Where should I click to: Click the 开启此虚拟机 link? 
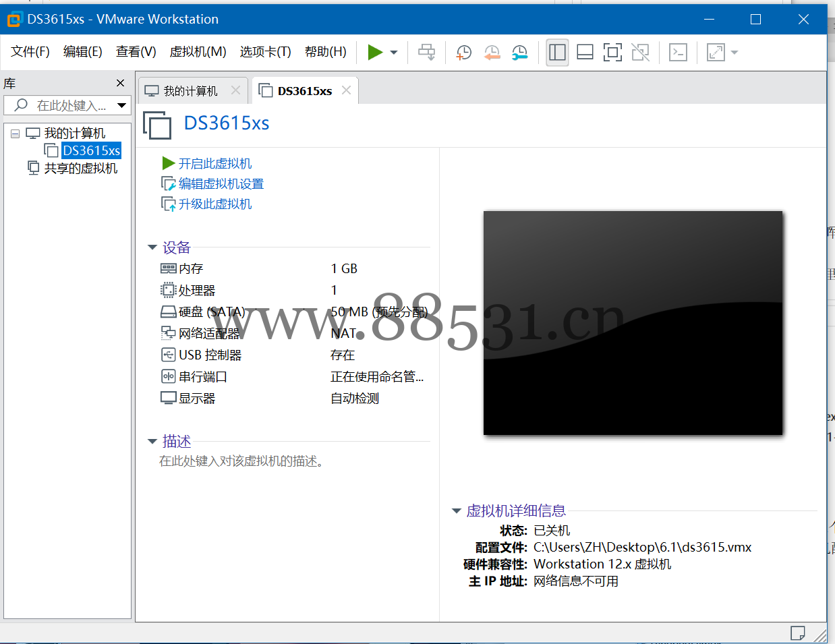[x=214, y=163]
